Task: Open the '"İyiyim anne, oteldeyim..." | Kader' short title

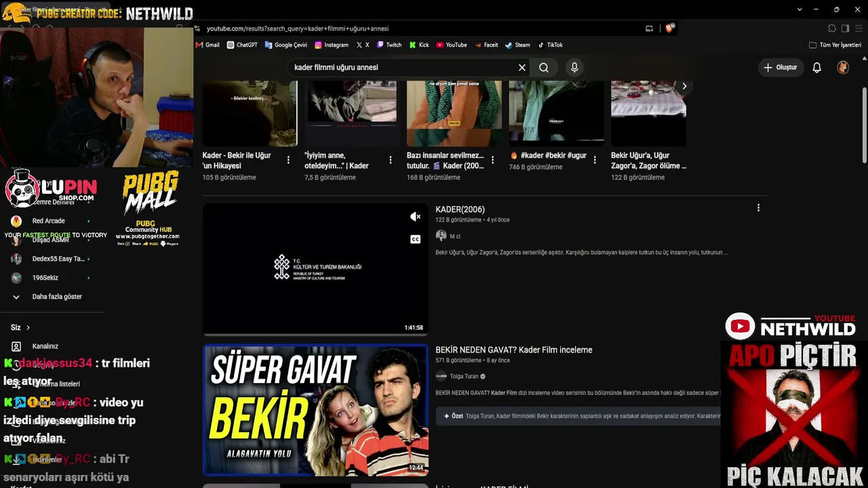Action: pyautogui.click(x=336, y=161)
